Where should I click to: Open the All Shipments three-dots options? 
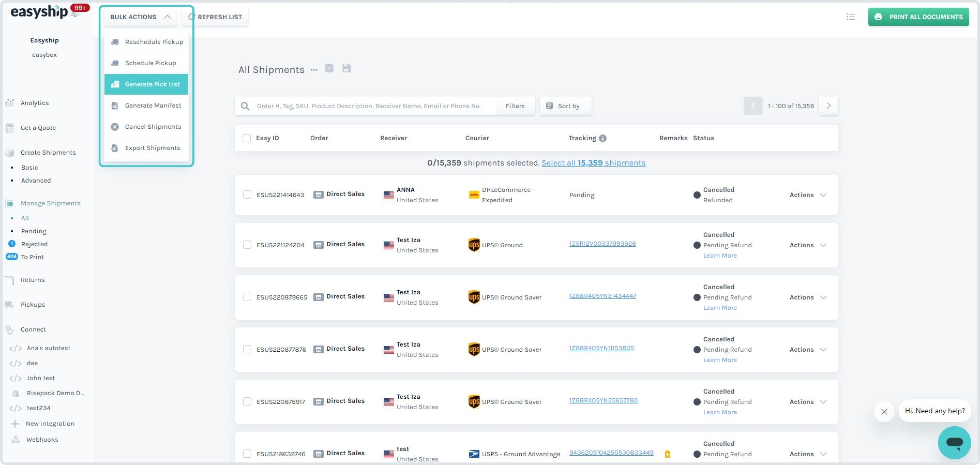[314, 70]
